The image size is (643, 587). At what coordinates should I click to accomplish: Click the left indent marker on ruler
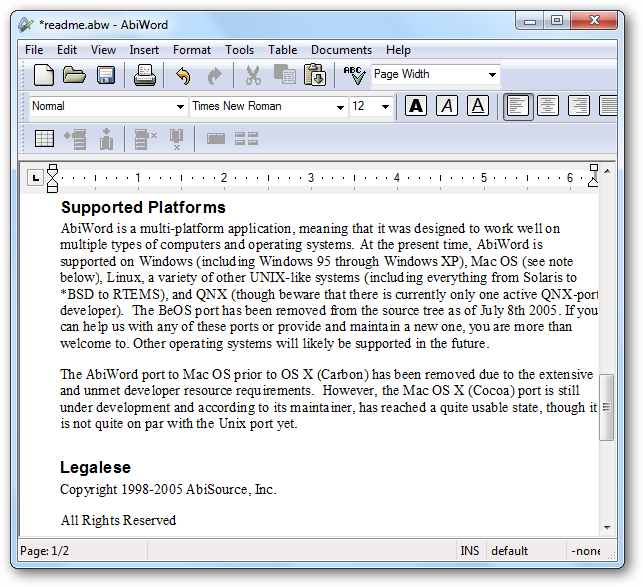(x=52, y=178)
